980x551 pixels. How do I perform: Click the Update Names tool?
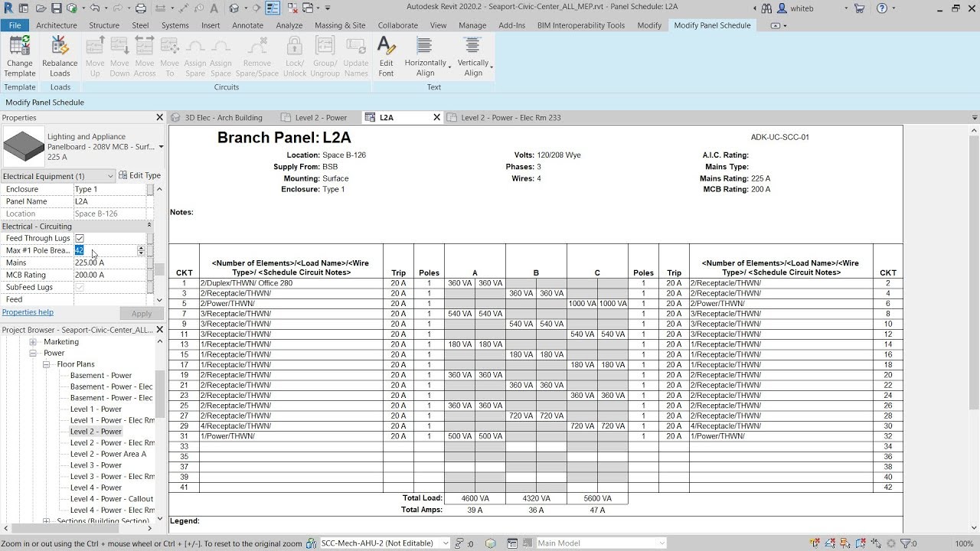click(356, 57)
